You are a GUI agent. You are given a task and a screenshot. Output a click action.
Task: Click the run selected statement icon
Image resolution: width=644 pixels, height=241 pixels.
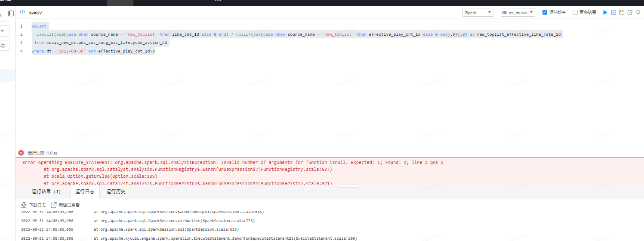tap(613, 12)
